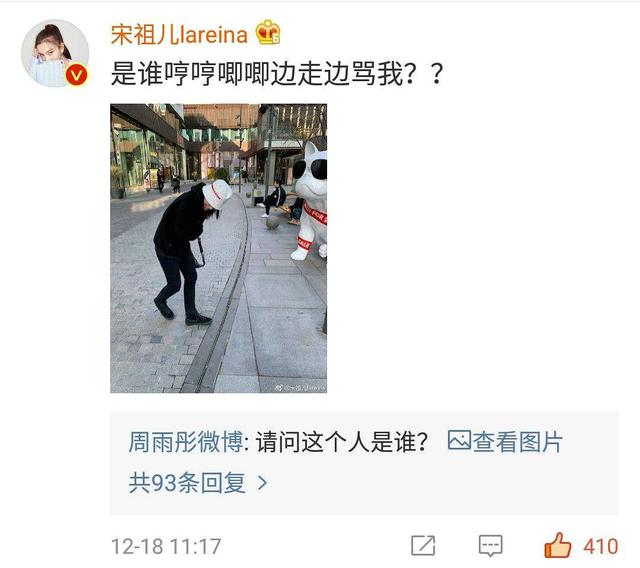Viewport: 640px width, 568px height.
Task: Tap the orange verified V badge
Action: [76, 75]
